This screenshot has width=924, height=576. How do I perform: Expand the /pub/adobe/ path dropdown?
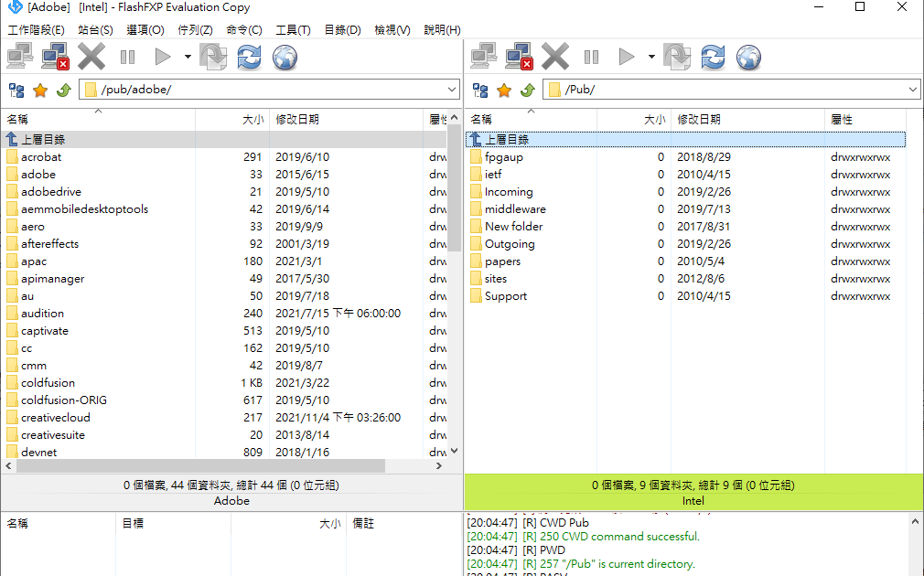453,89
